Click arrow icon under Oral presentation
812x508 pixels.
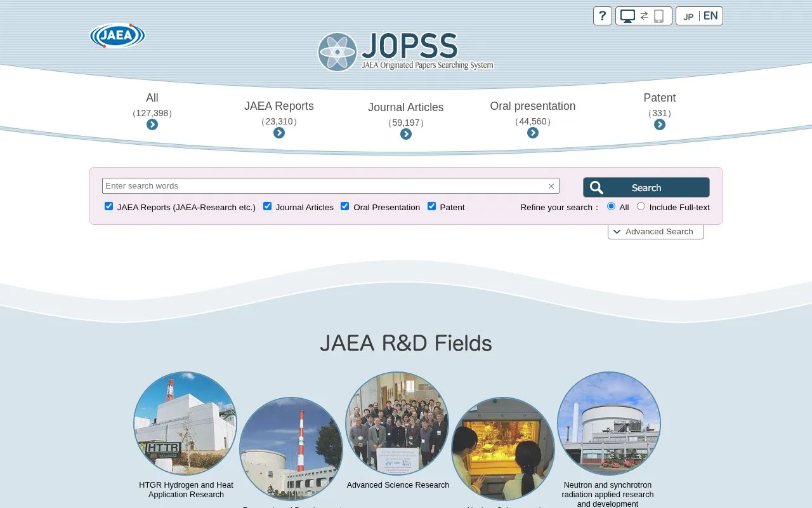coord(533,133)
